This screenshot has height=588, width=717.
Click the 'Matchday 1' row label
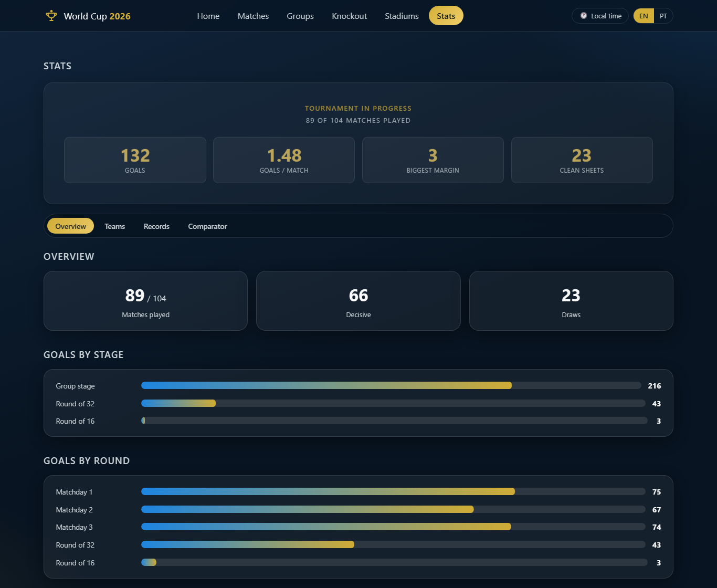click(x=74, y=492)
